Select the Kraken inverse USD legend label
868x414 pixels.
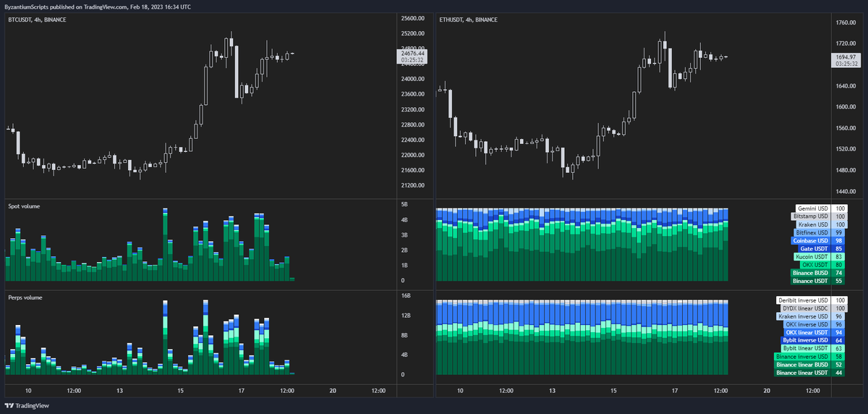[x=803, y=316]
